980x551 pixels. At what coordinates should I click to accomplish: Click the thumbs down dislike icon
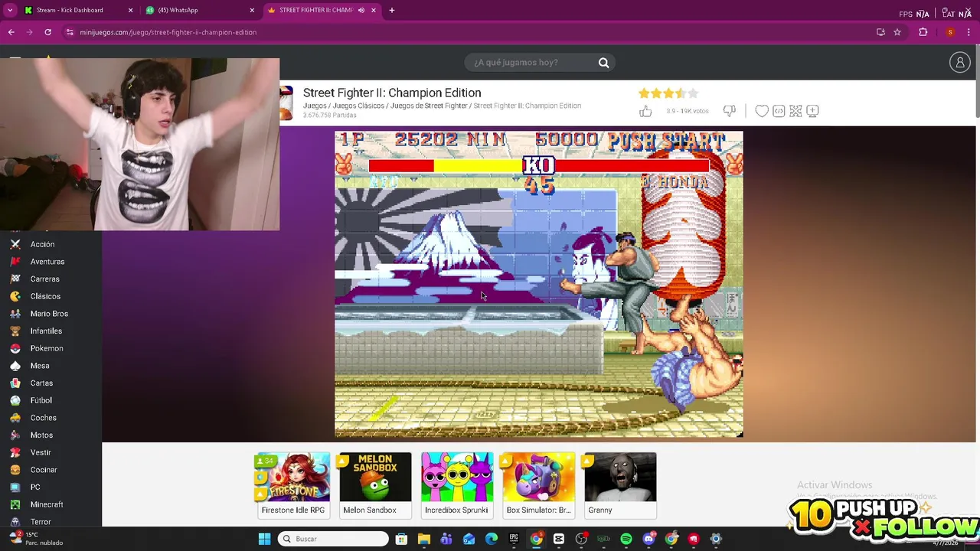[x=729, y=112]
